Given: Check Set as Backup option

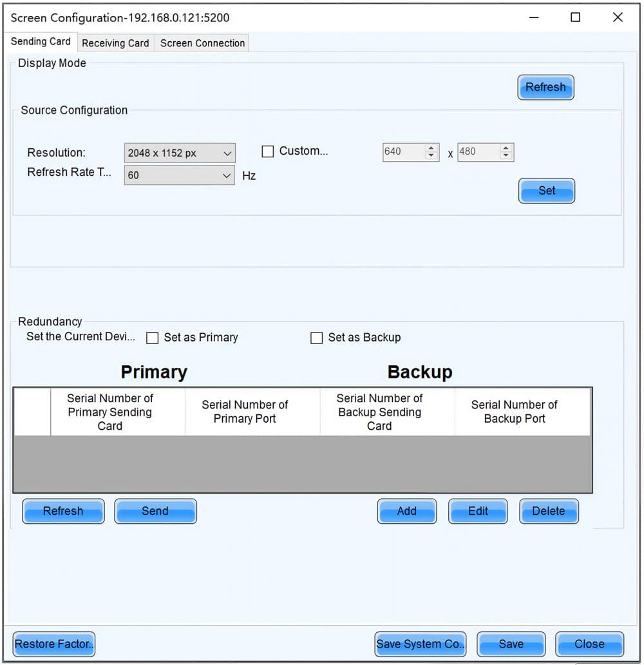Looking at the screenshot, I should coord(316,338).
